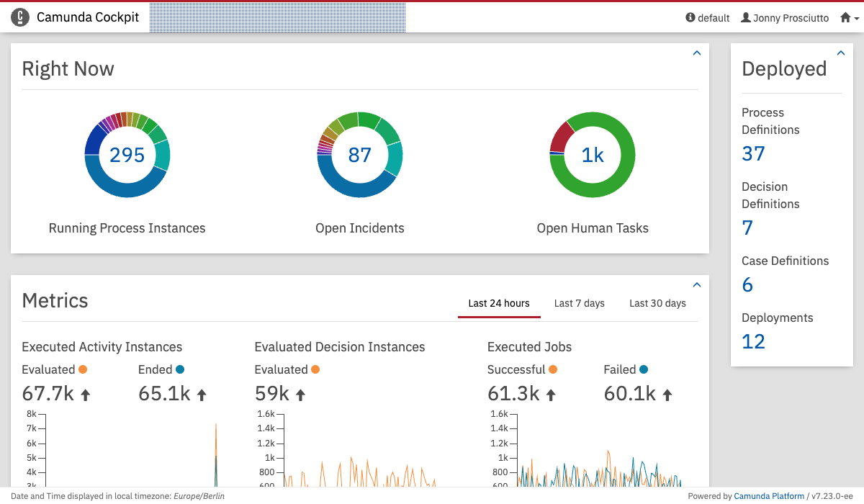Switch to the Last 7 days tab
Image resolution: width=864 pixels, height=504 pixels.
[579, 303]
